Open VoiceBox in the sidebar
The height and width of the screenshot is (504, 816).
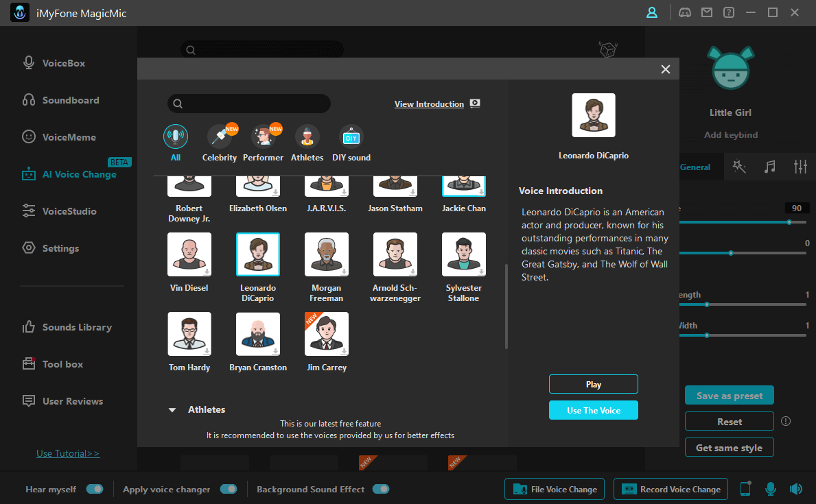pos(54,63)
